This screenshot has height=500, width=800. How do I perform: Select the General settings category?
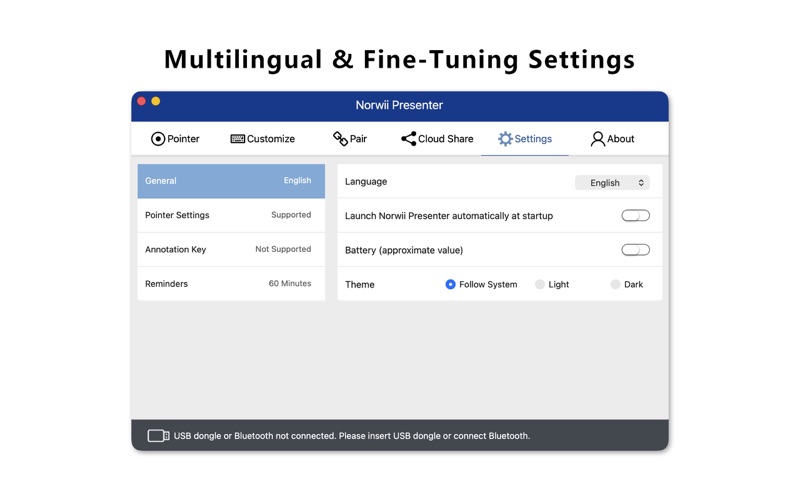(231, 181)
